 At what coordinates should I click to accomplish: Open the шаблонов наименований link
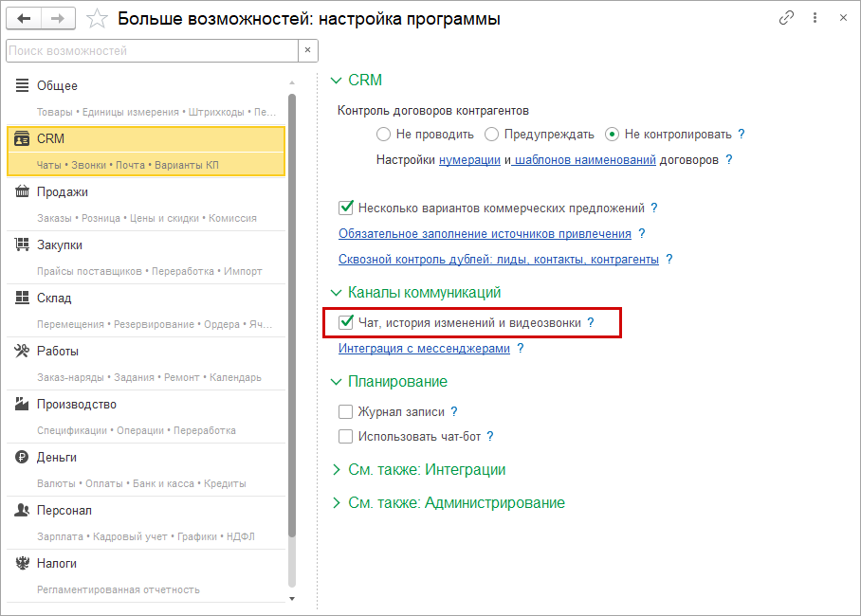585,160
